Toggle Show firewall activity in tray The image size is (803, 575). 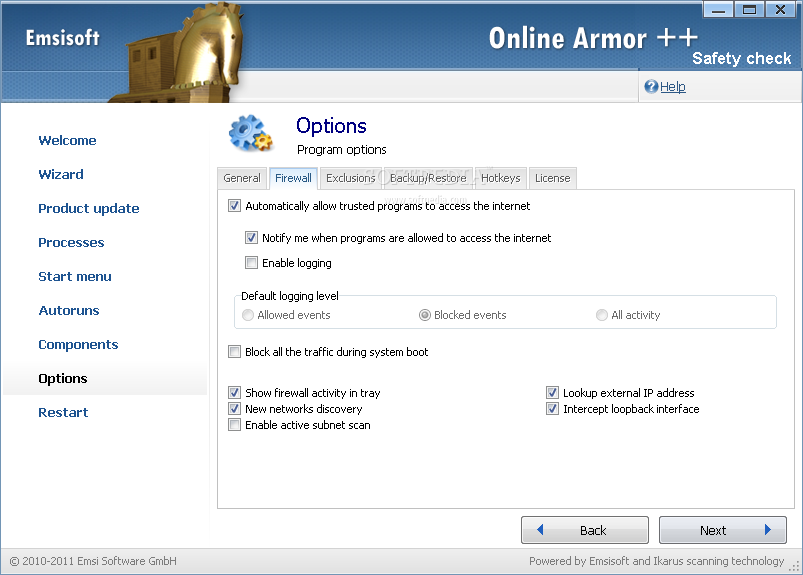click(x=234, y=393)
